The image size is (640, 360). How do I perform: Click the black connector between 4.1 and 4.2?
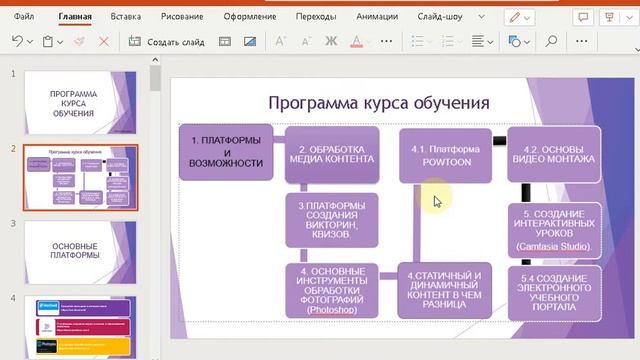tap(500, 141)
